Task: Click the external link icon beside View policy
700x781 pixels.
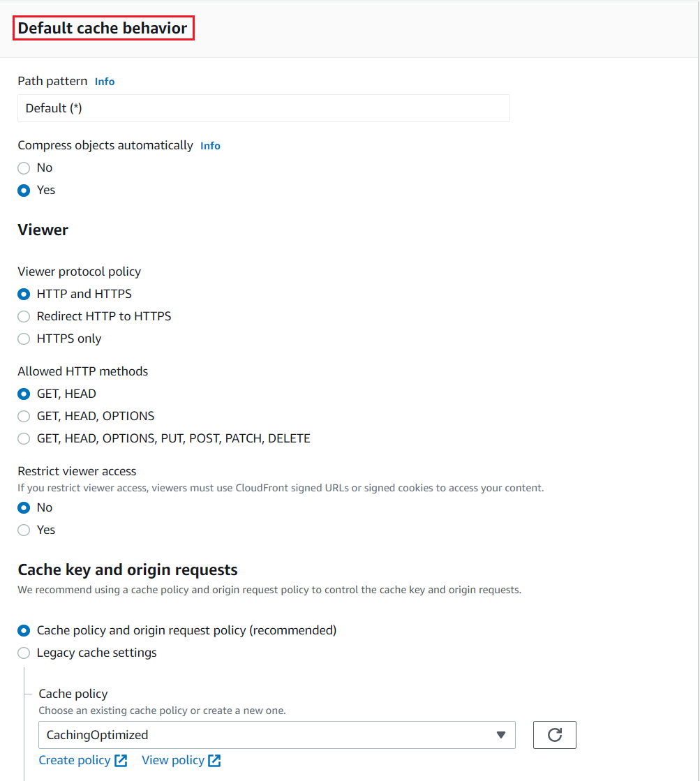Action: coord(214,761)
